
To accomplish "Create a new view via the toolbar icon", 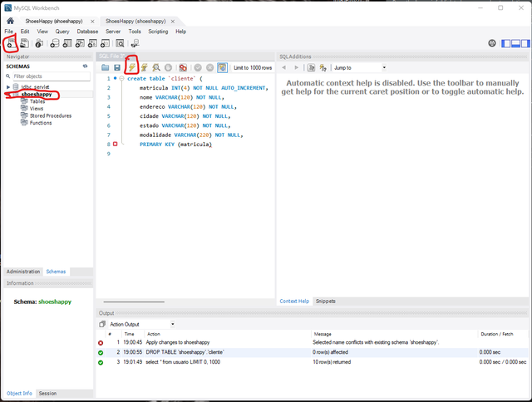I will [x=80, y=43].
